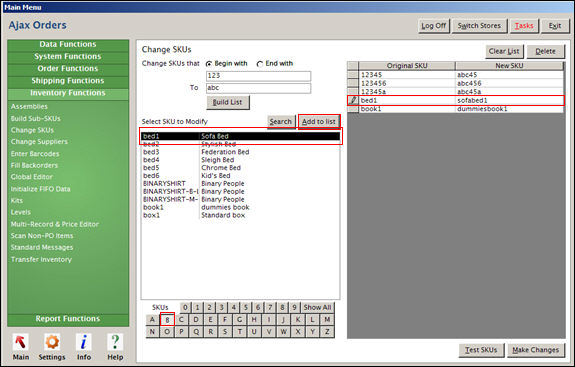Open the Settings gear icon
The width and height of the screenshot is (575, 367).
tap(52, 342)
